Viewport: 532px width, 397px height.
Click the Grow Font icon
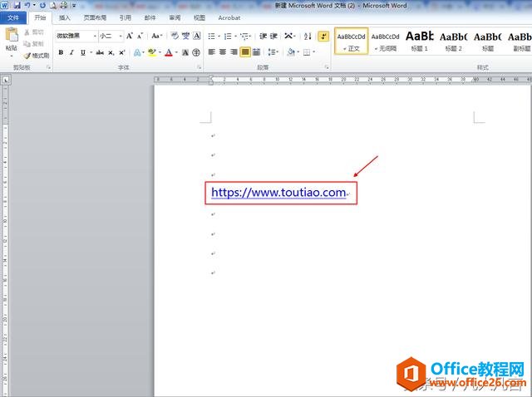click(x=130, y=36)
